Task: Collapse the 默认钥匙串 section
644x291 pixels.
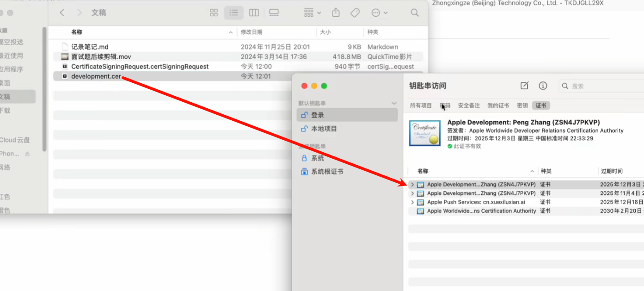Action: (394, 103)
